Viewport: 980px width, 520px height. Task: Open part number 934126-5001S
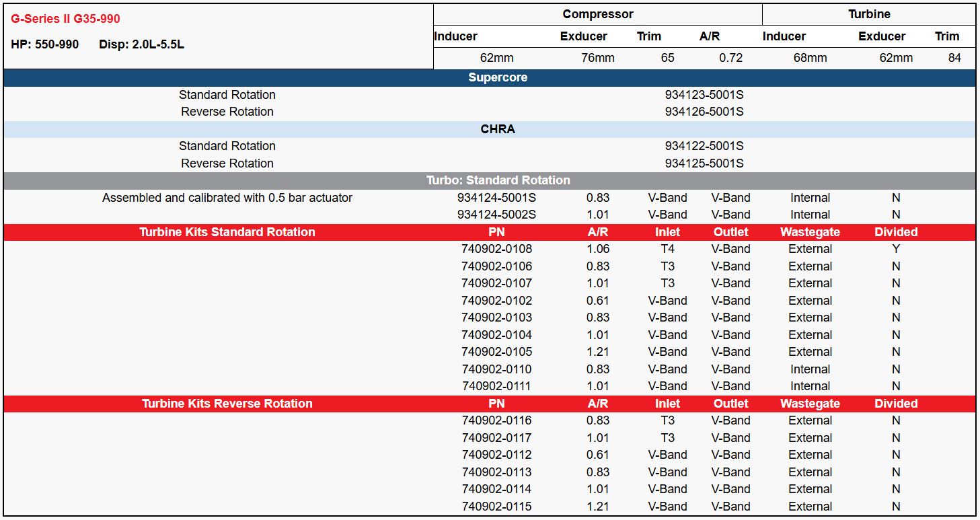(x=704, y=112)
